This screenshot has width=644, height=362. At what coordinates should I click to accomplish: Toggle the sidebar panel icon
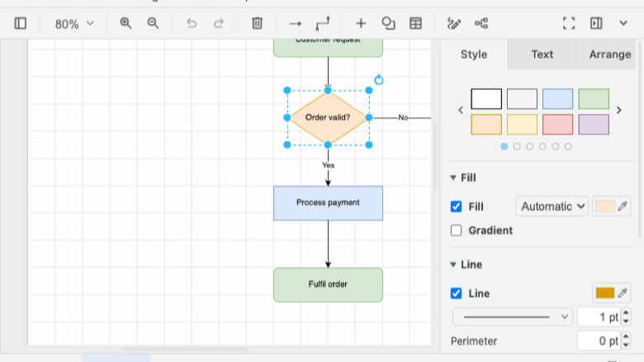pos(20,23)
